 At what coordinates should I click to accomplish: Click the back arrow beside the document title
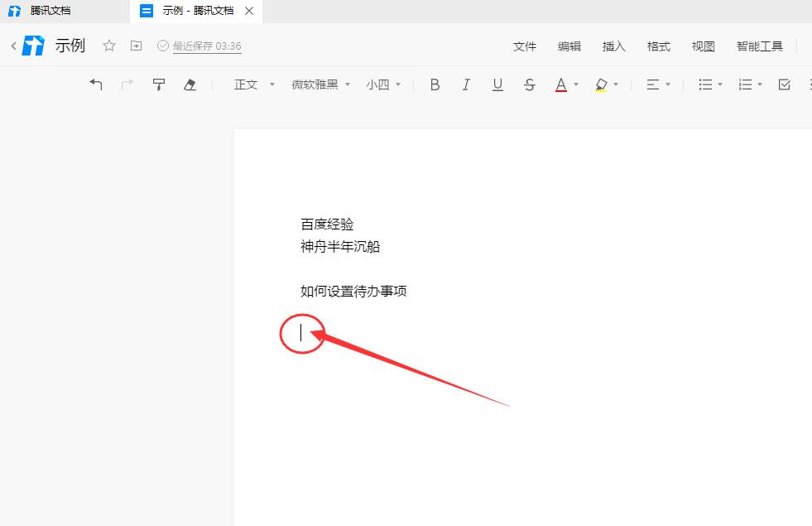(x=12, y=46)
